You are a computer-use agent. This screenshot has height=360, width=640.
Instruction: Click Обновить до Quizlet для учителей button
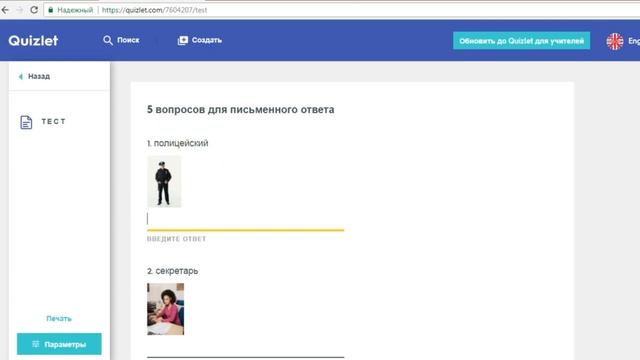tap(521, 41)
